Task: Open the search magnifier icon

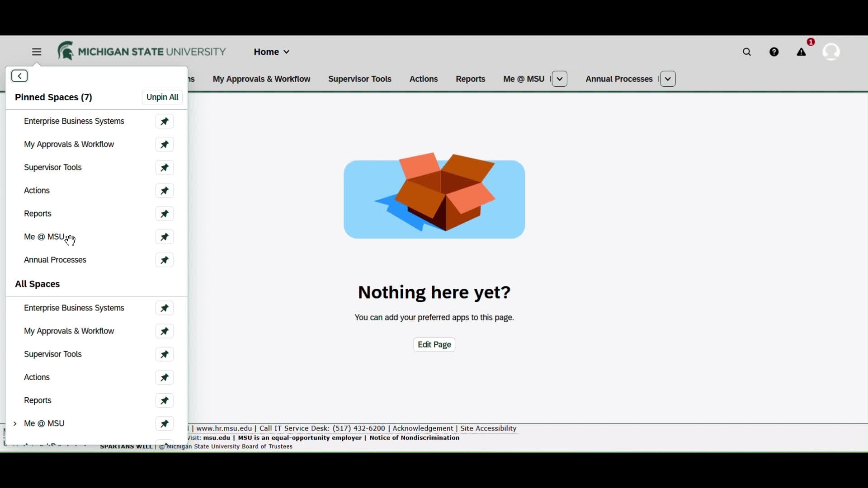Action: pyautogui.click(x=747, y=52)
